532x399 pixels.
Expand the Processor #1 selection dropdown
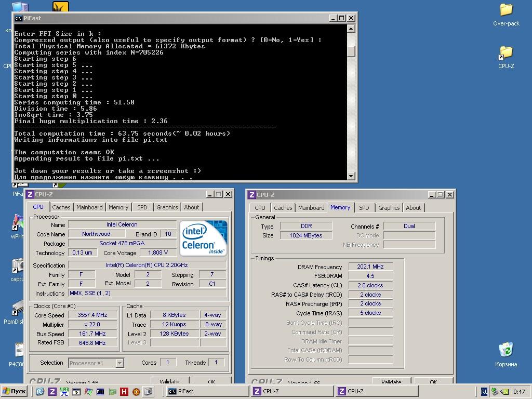[119, 363]
